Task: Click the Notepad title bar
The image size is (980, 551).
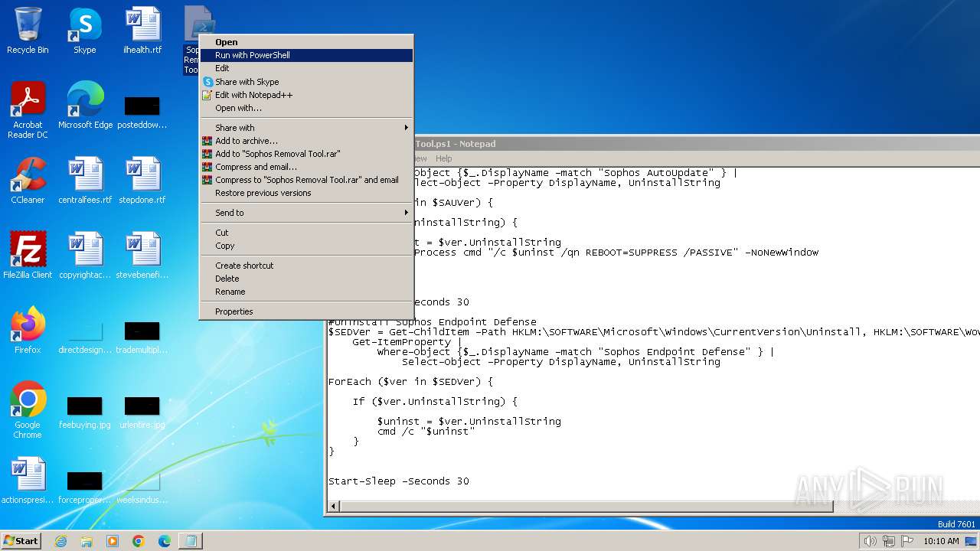Action: click(x=697, y=143)
